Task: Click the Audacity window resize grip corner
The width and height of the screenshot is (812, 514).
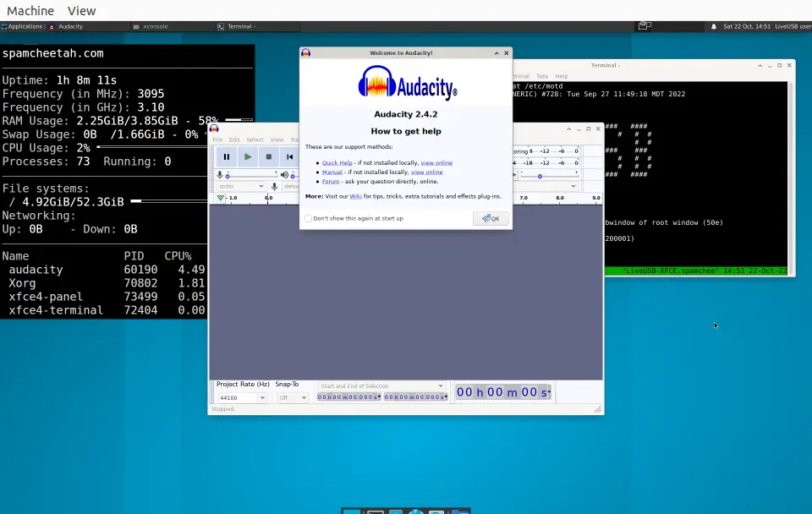Action: pos(598,409)
